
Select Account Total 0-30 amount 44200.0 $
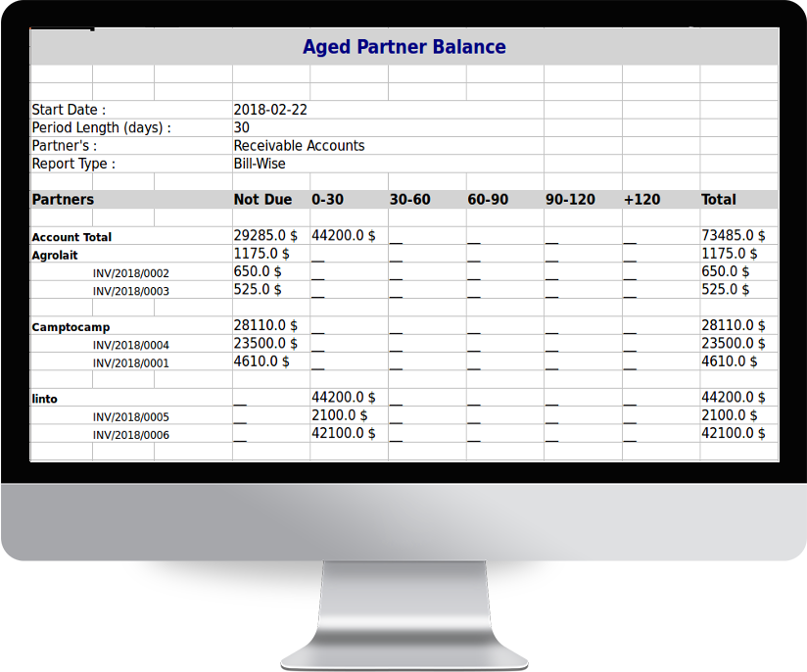pos(344,235)
